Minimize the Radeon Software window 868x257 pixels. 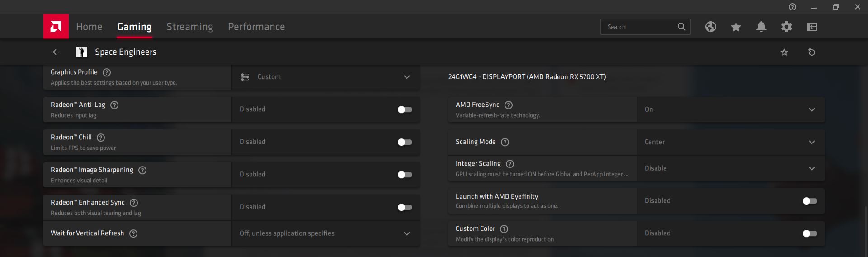(x=814, y=7)
